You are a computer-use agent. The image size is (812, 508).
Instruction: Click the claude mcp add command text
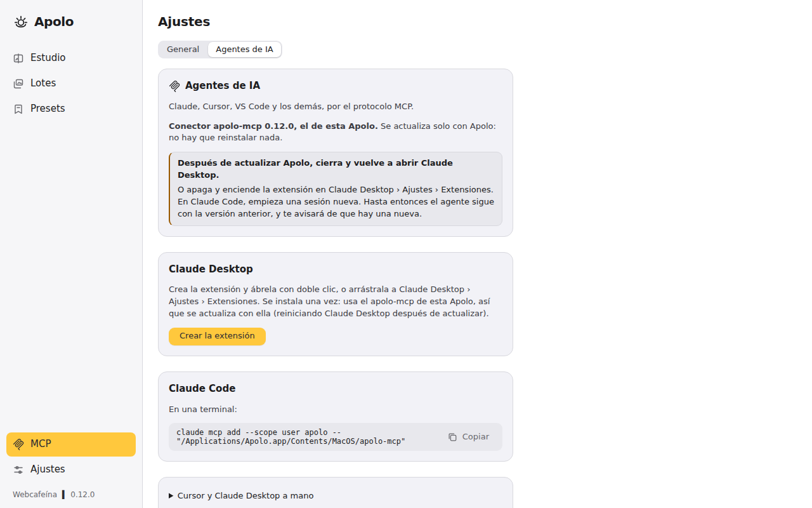(291, 437)
